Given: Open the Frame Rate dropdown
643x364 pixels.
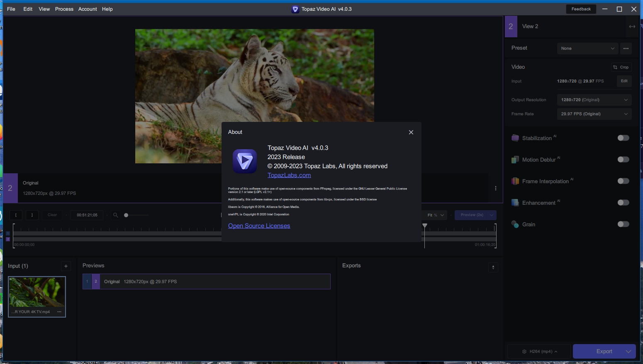Looking at the screenshot, I should click(x=594, y=114).
